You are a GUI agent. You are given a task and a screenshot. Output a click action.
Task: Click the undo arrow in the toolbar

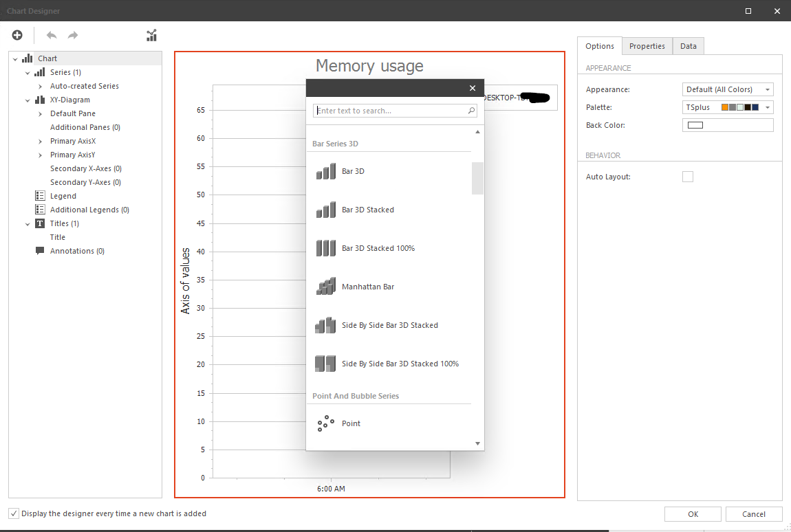point(50,35)
